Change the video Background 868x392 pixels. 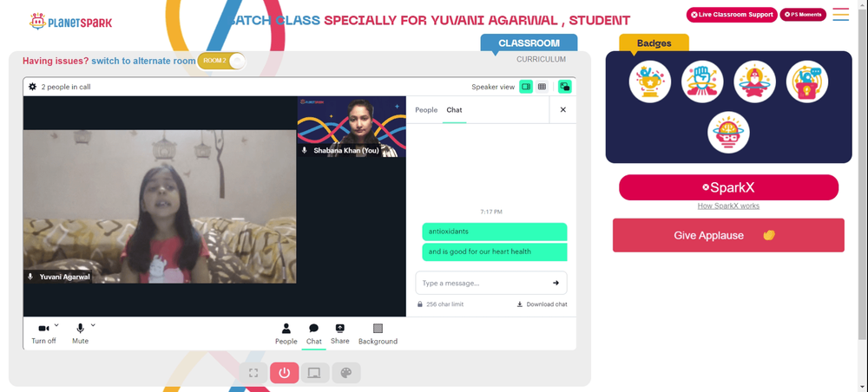point(378,335)
